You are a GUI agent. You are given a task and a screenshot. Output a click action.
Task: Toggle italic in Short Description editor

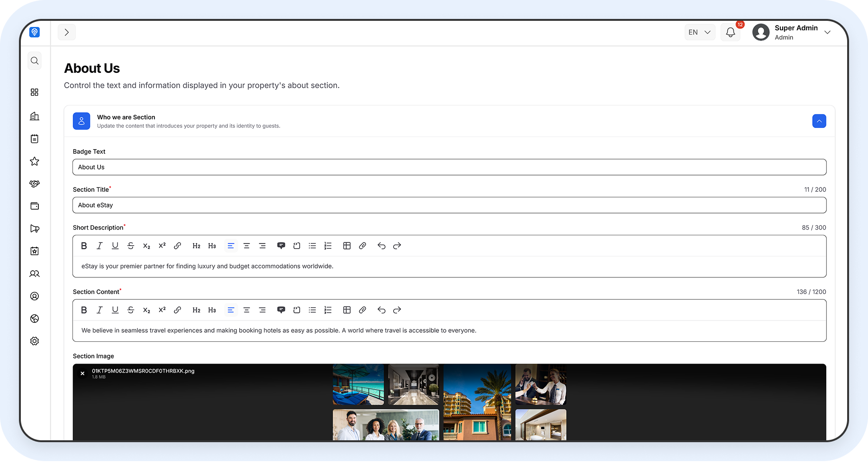tap(99, 246)
